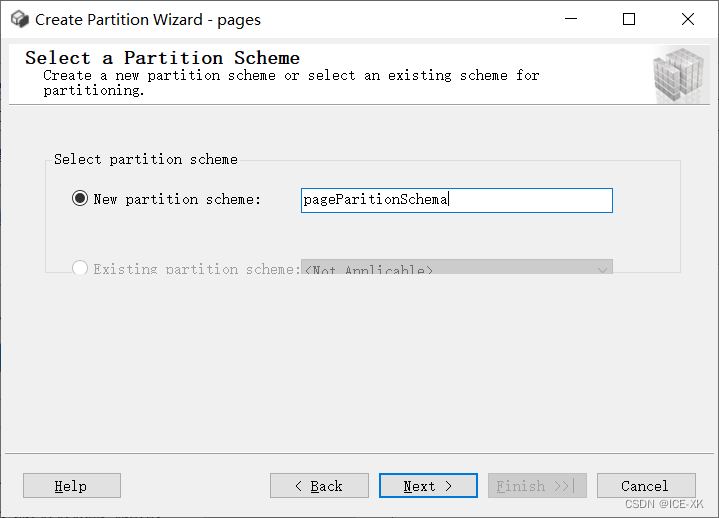
Task: Maximize the Create Partition Wizard window
Action: coord(629,19)
